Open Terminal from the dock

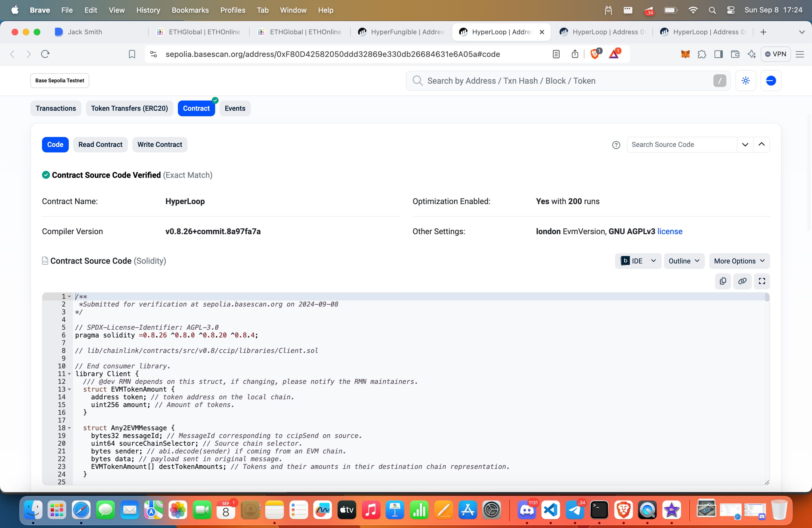coord(599,510)
